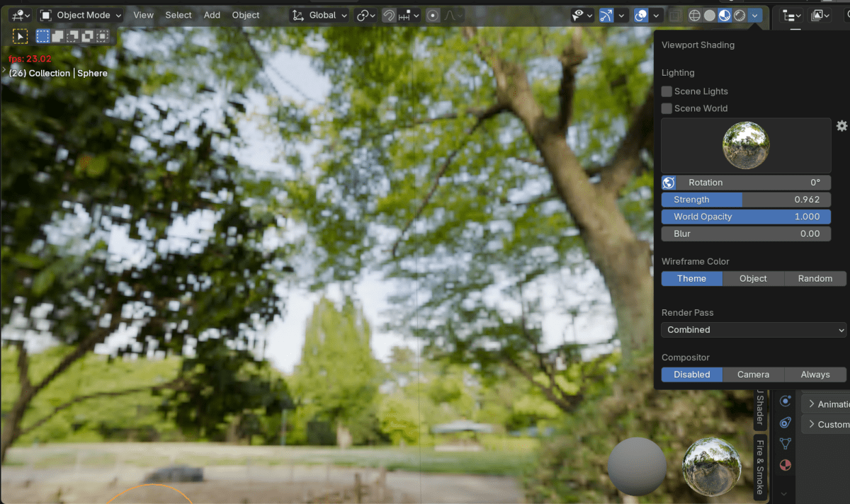Screen dimensions: 850x504
Task: Open the Select menu
Action: click(178, 15)
